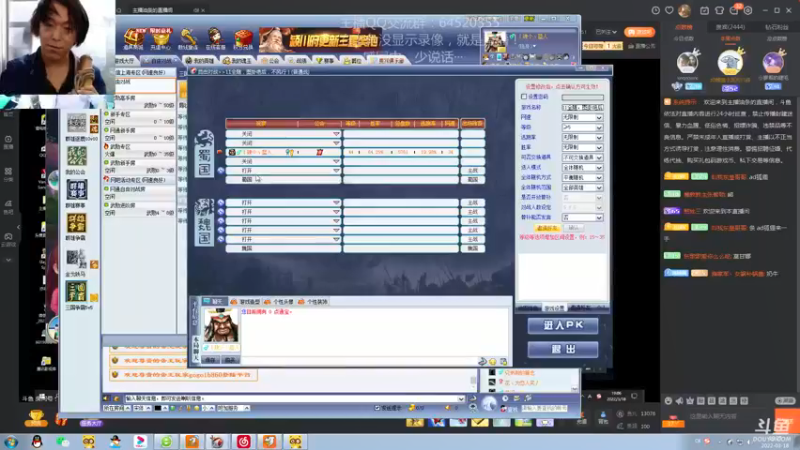
Task: Click the heart follow icon in stream header
Action: 669,10
